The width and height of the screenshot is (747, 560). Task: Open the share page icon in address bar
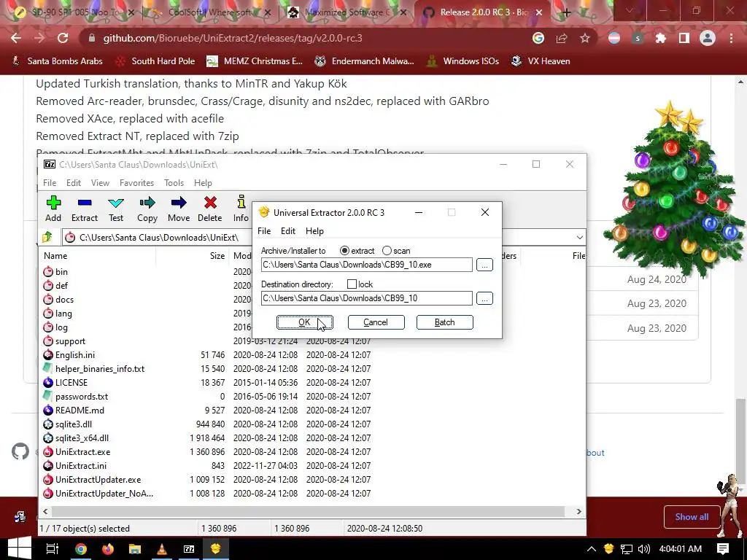click(562, 38)
